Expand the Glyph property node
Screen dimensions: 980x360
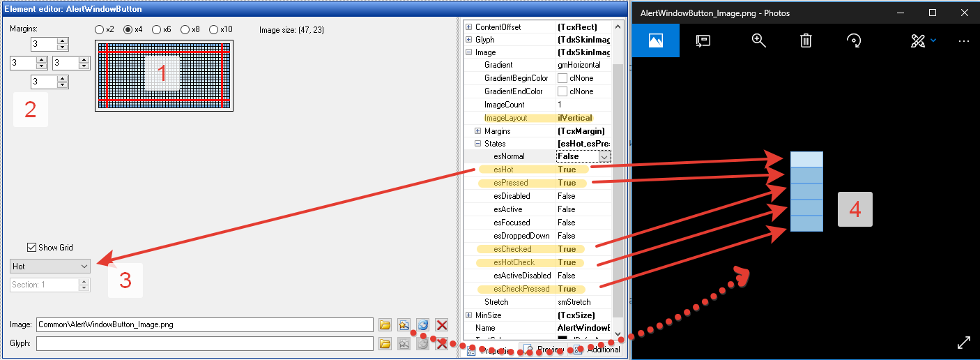pos(468,40)
